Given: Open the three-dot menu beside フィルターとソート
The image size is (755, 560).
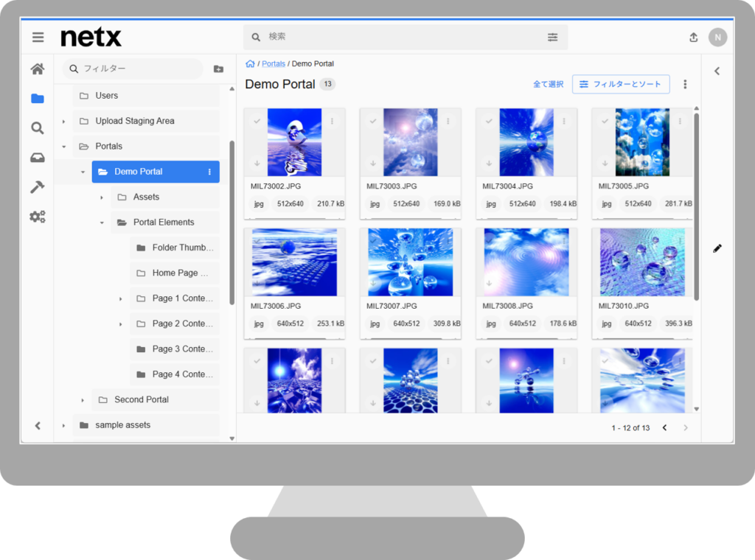Looking at the screenshot, I should tap(685, 85).
